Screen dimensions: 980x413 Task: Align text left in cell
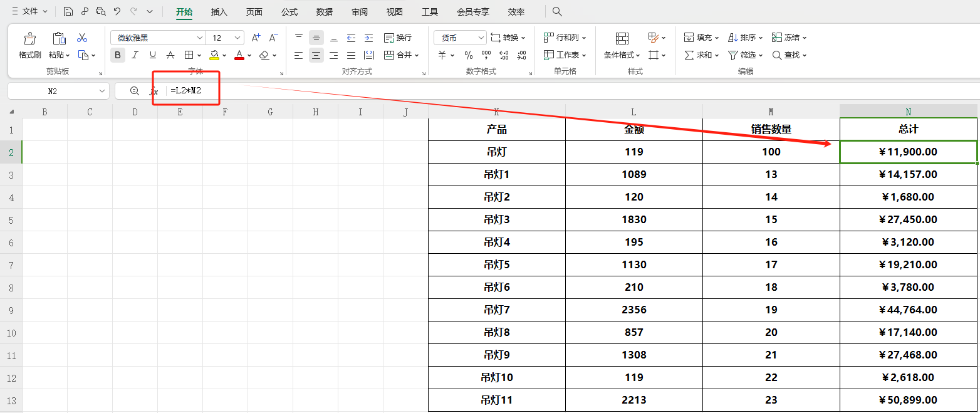[x=298, y=55]
